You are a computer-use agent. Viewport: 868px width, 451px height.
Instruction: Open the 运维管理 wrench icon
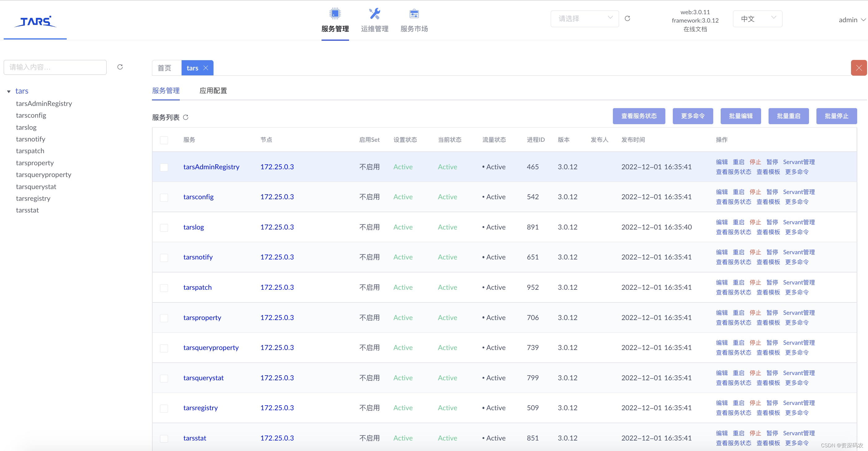(x=374, y=14)
